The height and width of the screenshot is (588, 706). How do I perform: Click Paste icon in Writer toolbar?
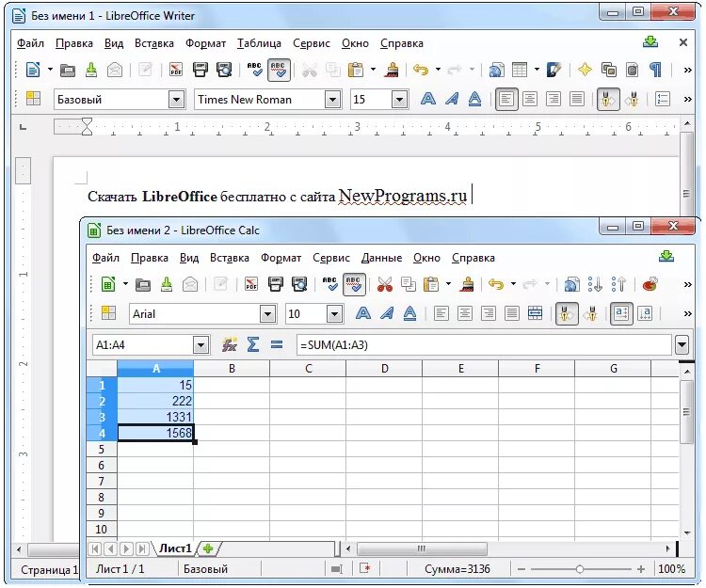click(356, 70)
